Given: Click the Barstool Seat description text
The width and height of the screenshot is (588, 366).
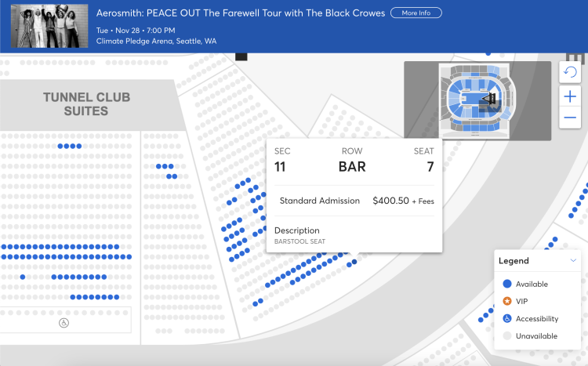Looking at the screenshot, I should pyautogui.click(x=299, y=241).
